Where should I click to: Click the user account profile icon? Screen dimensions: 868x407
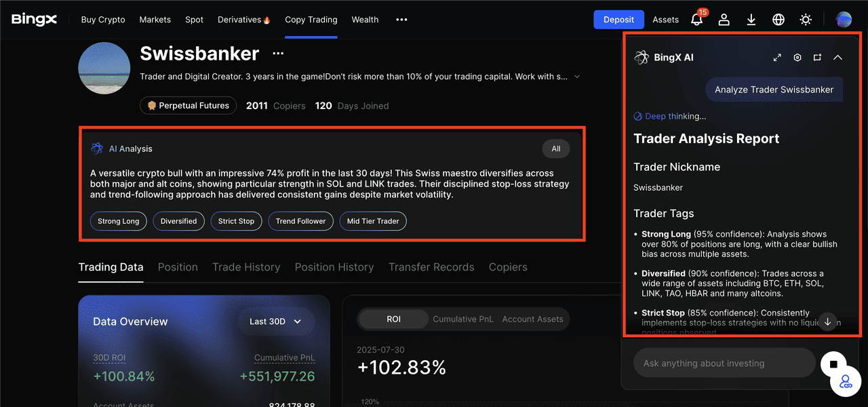pos(724,20)
